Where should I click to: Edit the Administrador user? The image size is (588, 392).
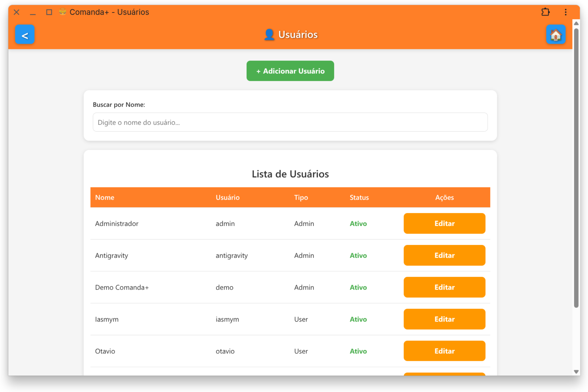444,223
